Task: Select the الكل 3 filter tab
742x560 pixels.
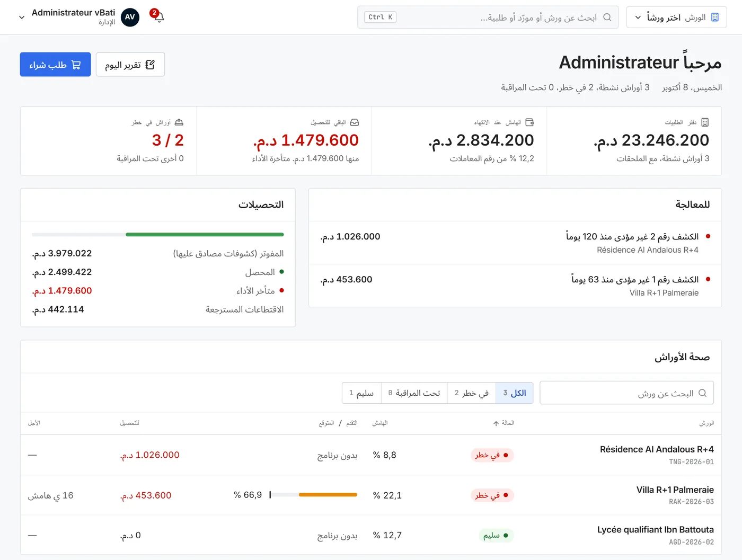Action: click(515, 393)
